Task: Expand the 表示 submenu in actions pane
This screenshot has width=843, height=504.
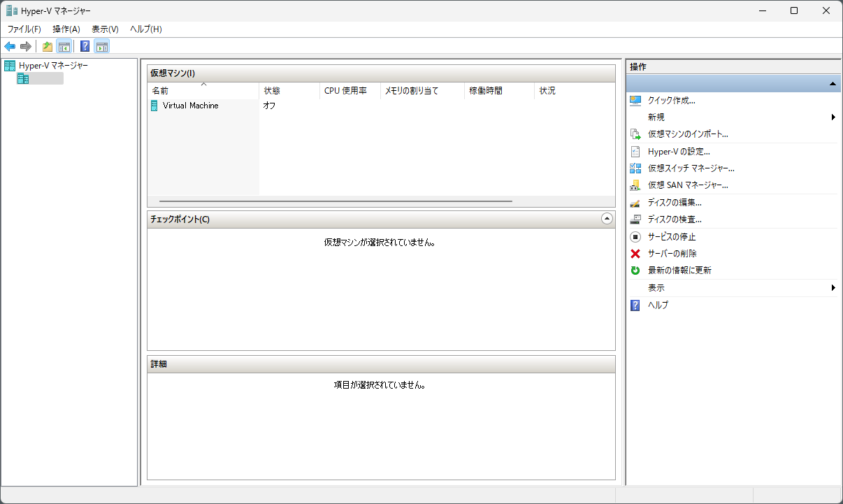Action: click(x=833, y=288)
